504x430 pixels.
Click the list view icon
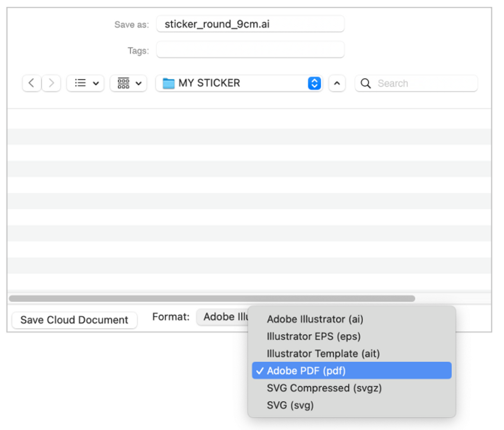(80, 83)
